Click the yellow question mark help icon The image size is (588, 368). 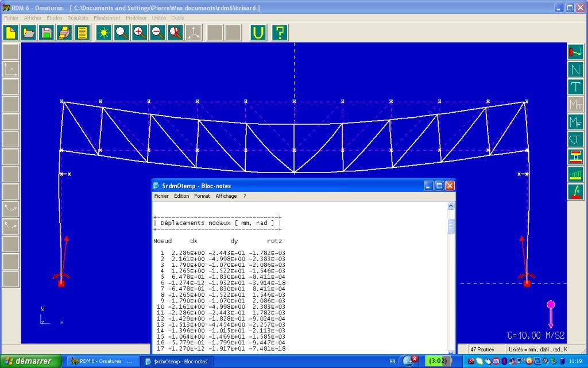(x=279, y=33)
